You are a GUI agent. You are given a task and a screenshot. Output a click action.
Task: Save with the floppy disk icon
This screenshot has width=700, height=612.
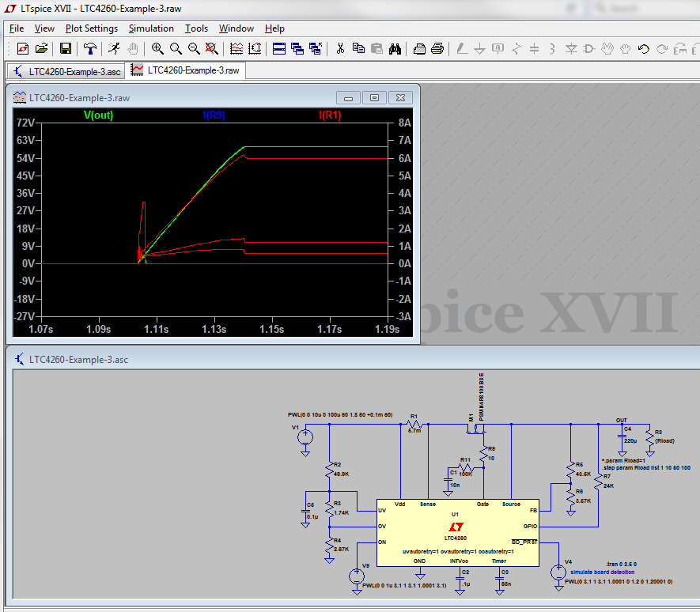(66, 48)
